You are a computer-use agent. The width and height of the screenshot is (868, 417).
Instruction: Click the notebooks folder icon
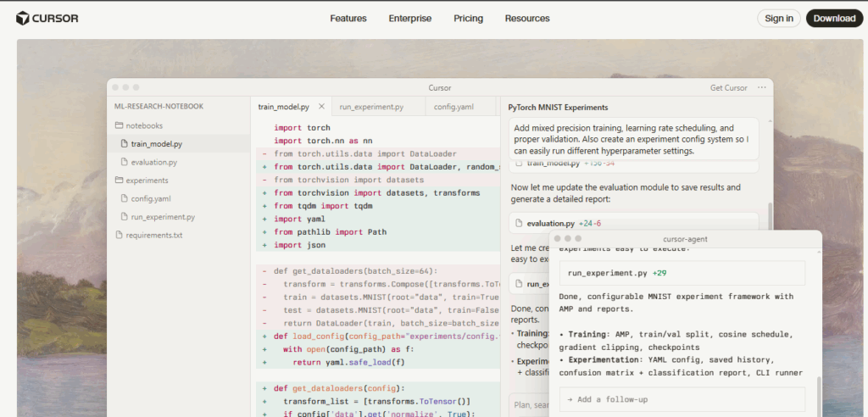point(119,125)
